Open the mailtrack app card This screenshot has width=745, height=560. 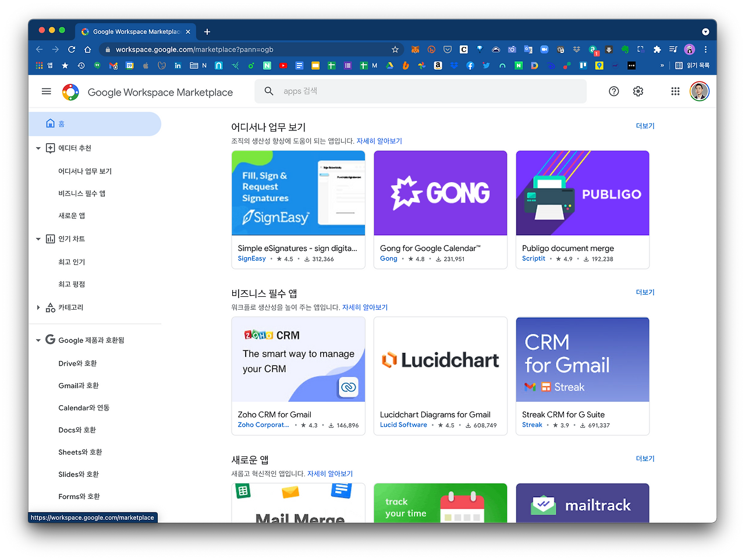[582, 503]
